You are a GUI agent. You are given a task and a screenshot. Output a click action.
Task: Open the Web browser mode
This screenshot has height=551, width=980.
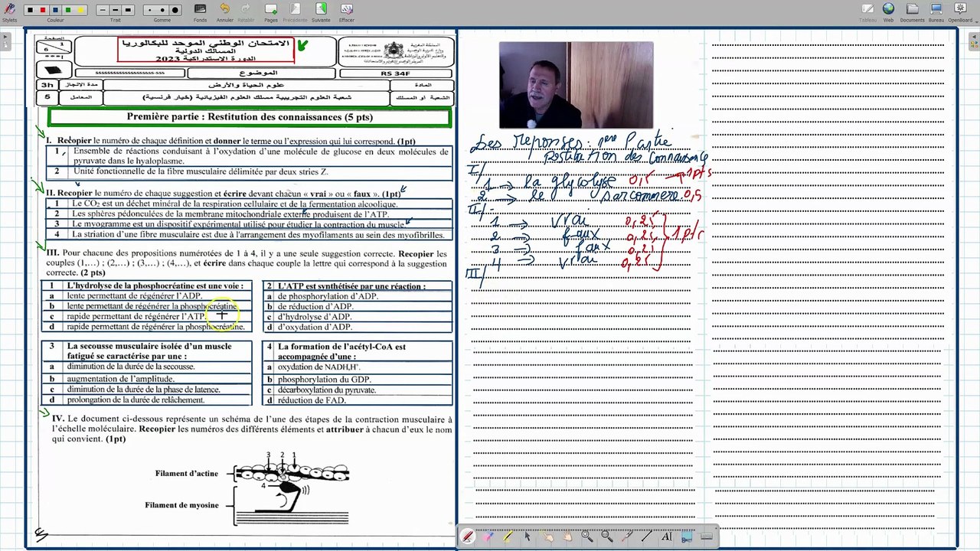click(888, 12)
